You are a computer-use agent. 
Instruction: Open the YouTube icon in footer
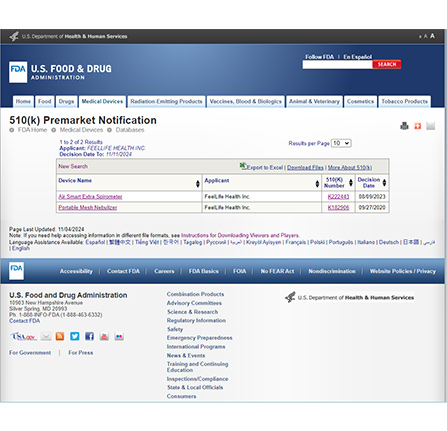[x=104, y=336]
